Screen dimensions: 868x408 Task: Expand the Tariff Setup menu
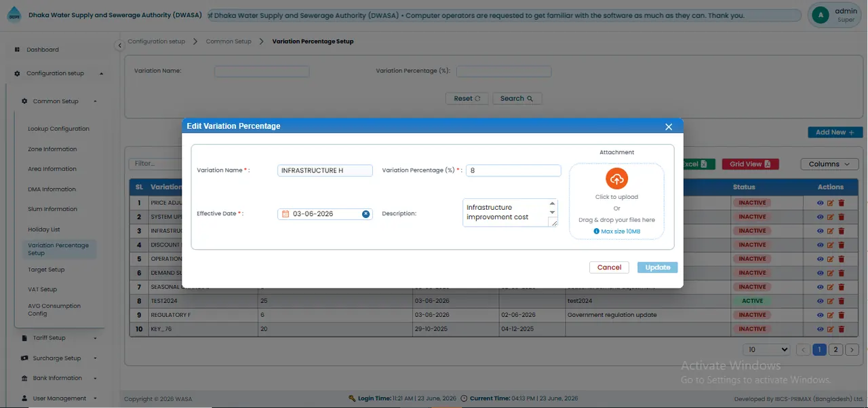59,338
